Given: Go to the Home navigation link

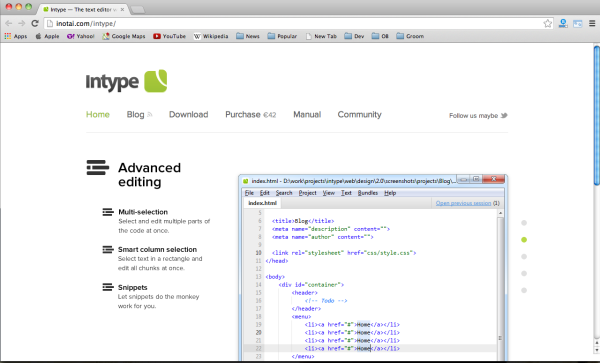Looking at the screenshot, I should (x=98, y=114).
